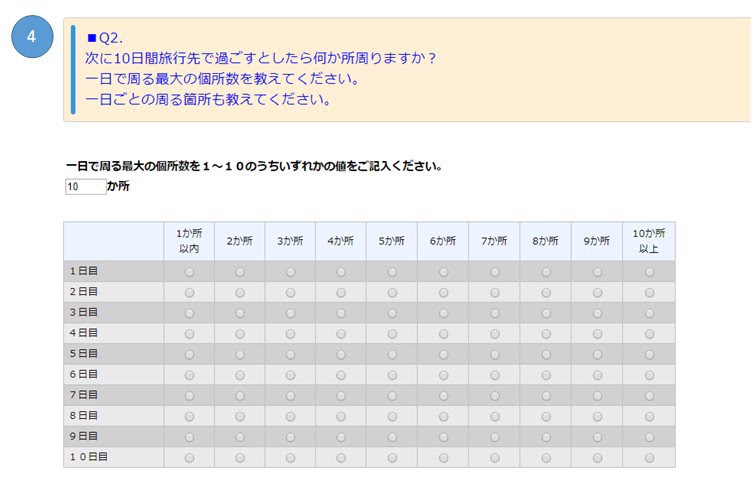The width and height of the screenshot is (753, 496).
Task: Select 5か所 for 7日目
Action: [x=392, y=396]
